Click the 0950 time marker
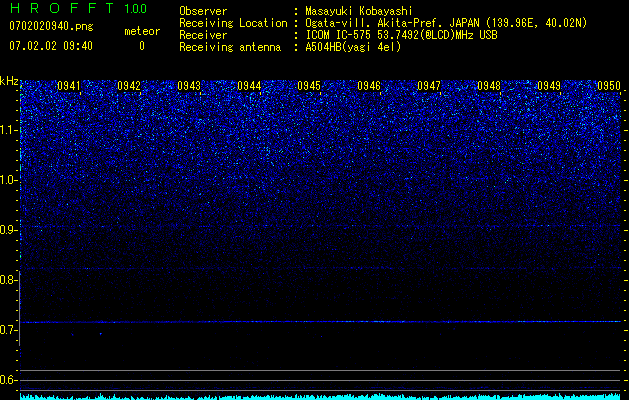 point(609,86)
